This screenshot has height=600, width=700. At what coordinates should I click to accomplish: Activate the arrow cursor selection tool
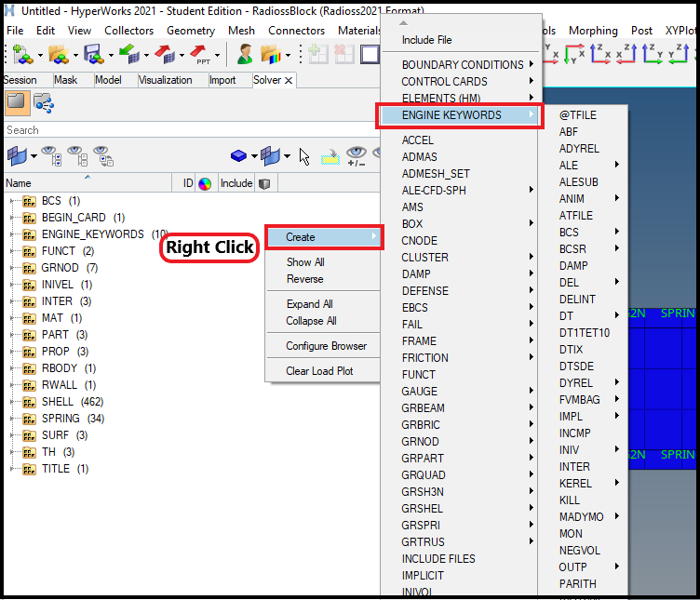[304, 156]
